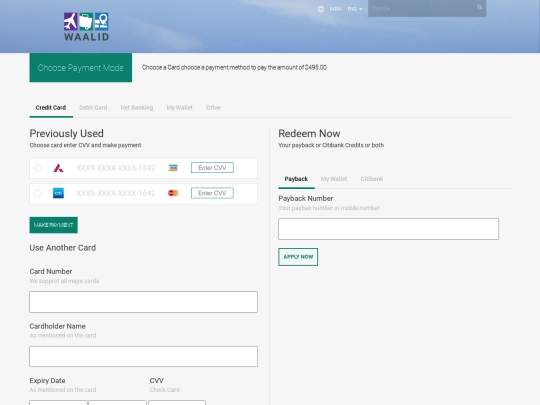Open the Net Banking tab
This screenshot has width=540, height=405.
(137, 108)
